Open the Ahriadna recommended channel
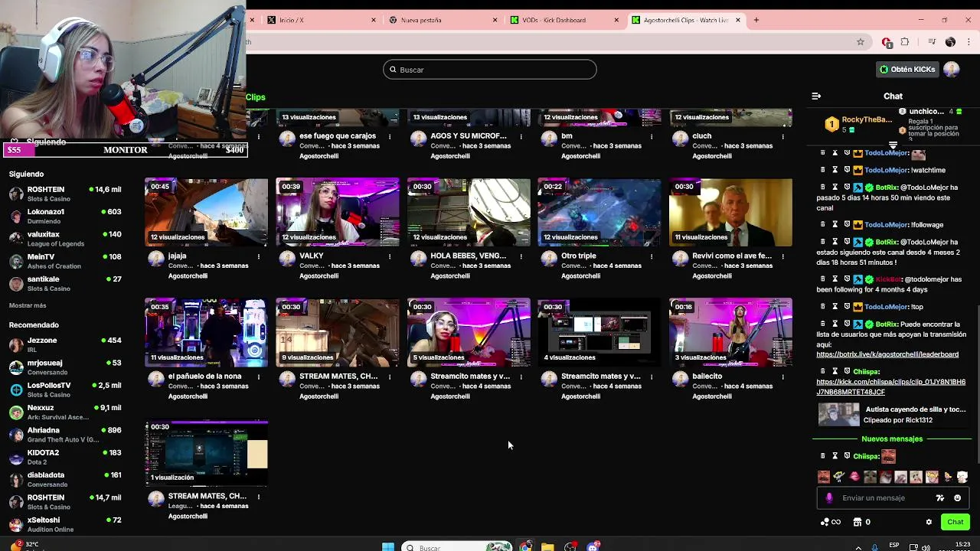The image size is (980, 551). pos(65,435)
